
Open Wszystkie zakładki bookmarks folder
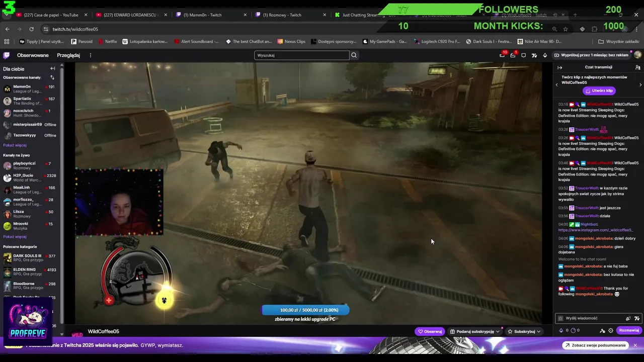[618, 42]
